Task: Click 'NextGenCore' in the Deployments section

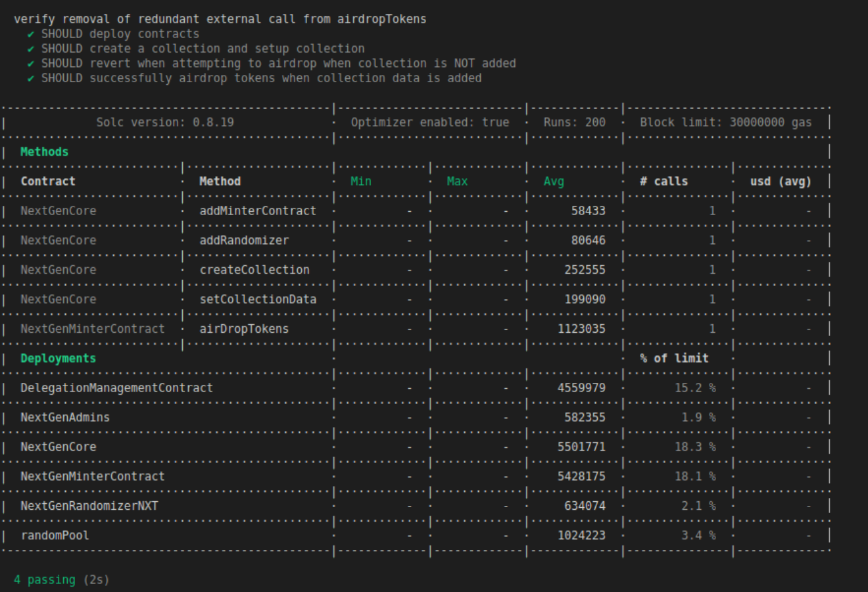Action: [59, 447]
